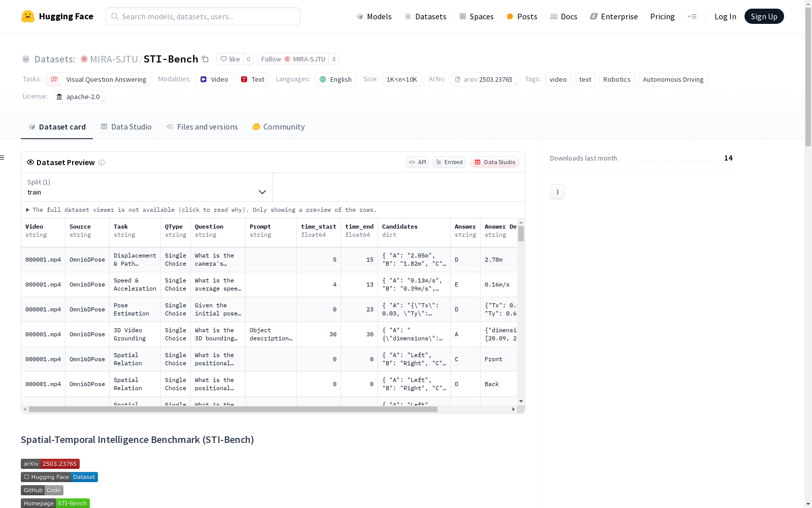Viewport: 812px width, 508px height.
Task: Click the 'Object description…' prompt cell
Action: 271,334
